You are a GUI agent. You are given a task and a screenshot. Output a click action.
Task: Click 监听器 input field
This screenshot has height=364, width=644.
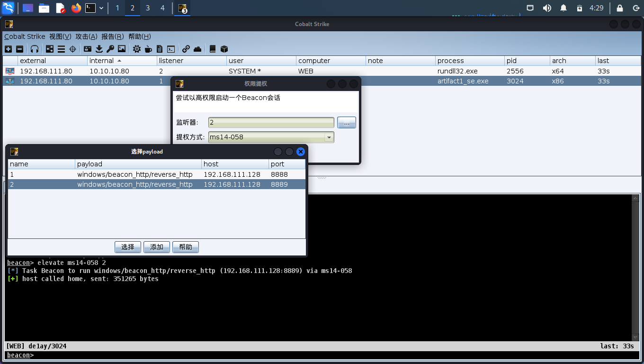point(271,122)
